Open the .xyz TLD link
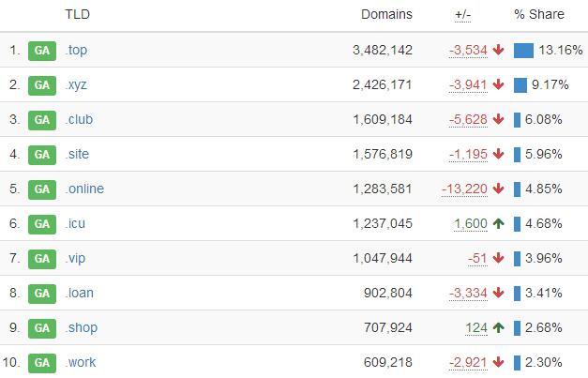This screenshot has height=378, width=588. 76,85
